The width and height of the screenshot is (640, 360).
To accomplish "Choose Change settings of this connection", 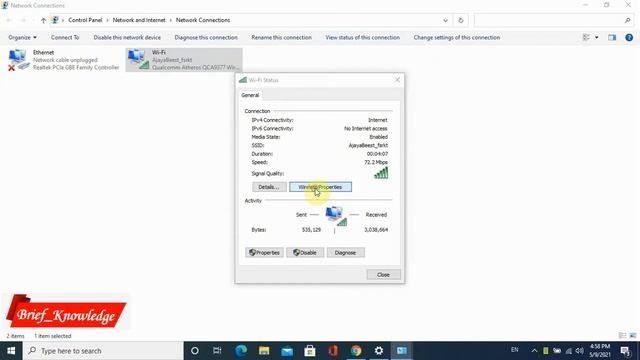I will [457, 38].
